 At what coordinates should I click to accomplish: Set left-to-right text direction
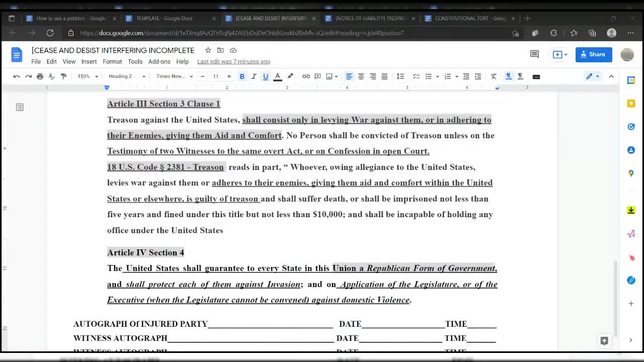(x=509, y=76)
